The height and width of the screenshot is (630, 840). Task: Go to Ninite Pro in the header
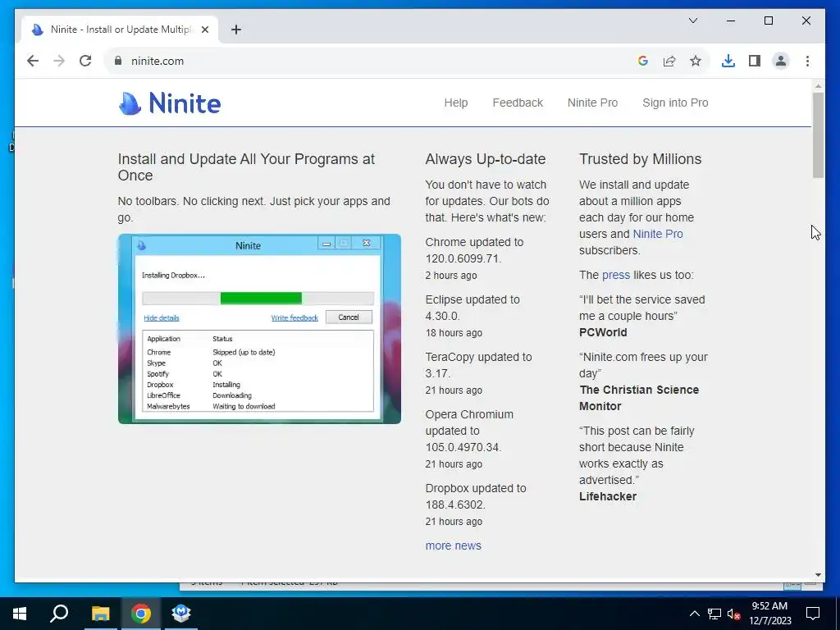point(592,103)
